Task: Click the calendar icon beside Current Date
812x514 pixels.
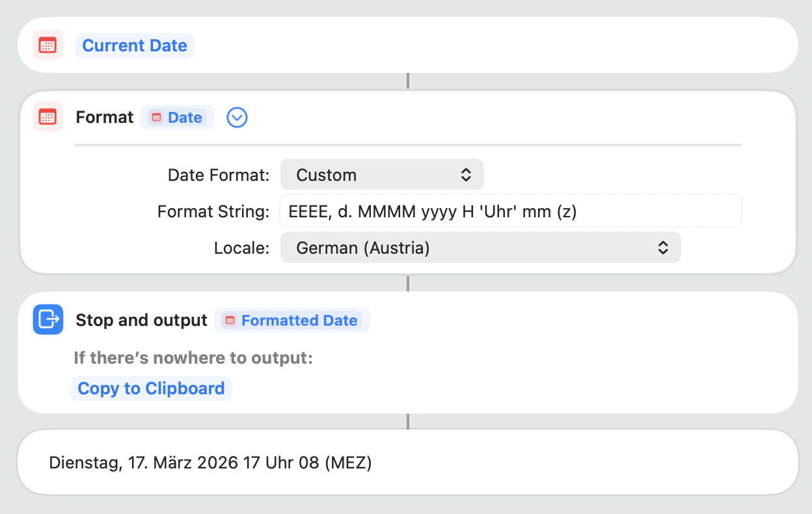Action: [x=47, y=45]
